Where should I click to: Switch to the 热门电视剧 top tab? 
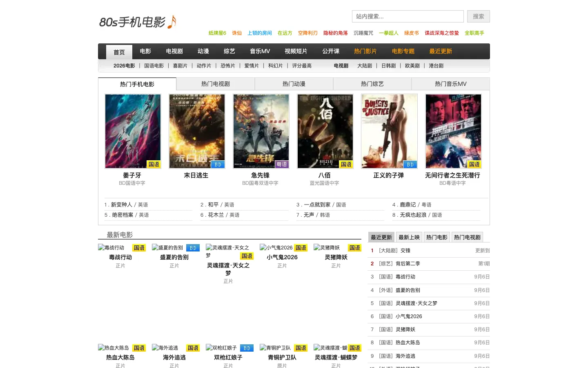pyautogui.click(x=216, y=84)
